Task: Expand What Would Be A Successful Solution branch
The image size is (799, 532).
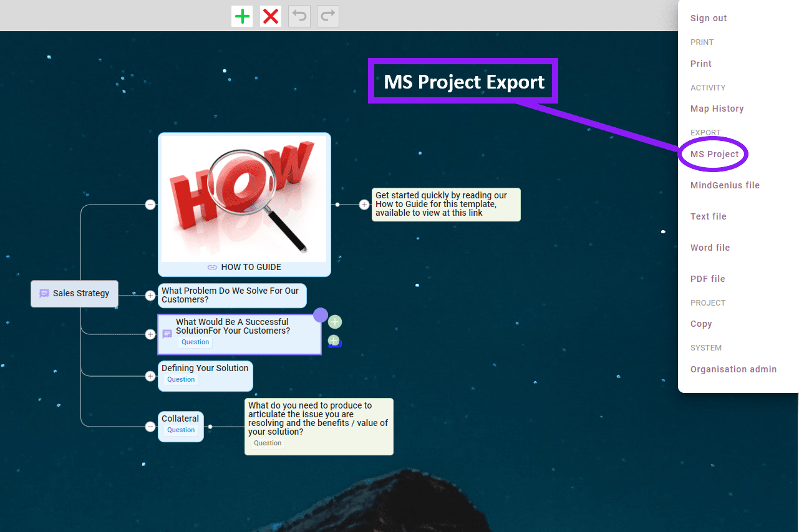Action: pyautogui.click(x=150, y=334)
